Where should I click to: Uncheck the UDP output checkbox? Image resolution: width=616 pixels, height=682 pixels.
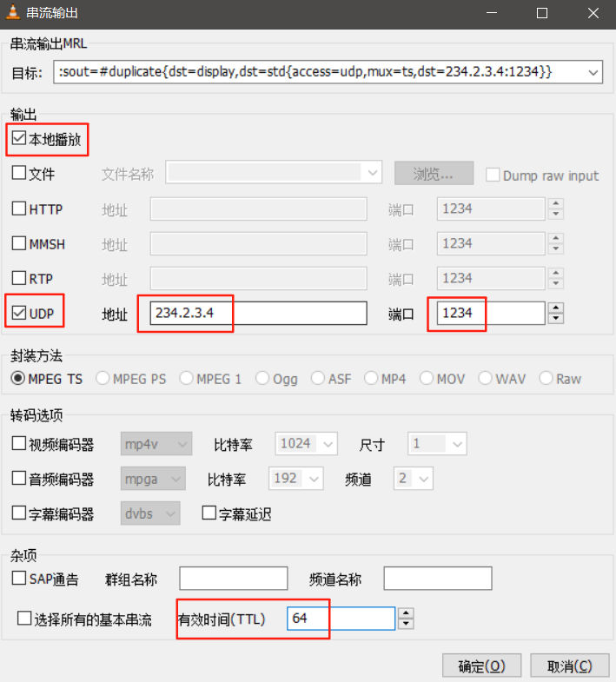[x=19, y=312]
